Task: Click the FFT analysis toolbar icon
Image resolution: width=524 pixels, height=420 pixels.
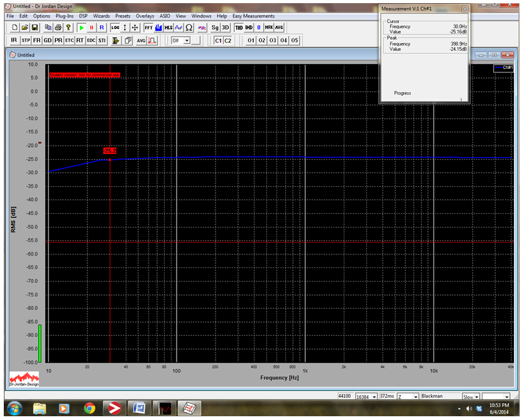Action: click(148, 28)
